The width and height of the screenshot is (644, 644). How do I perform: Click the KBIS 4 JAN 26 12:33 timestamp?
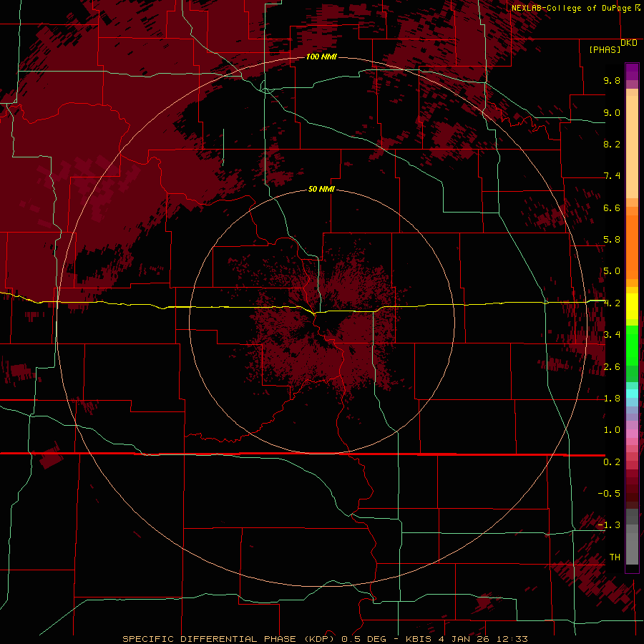pos(467,639)
